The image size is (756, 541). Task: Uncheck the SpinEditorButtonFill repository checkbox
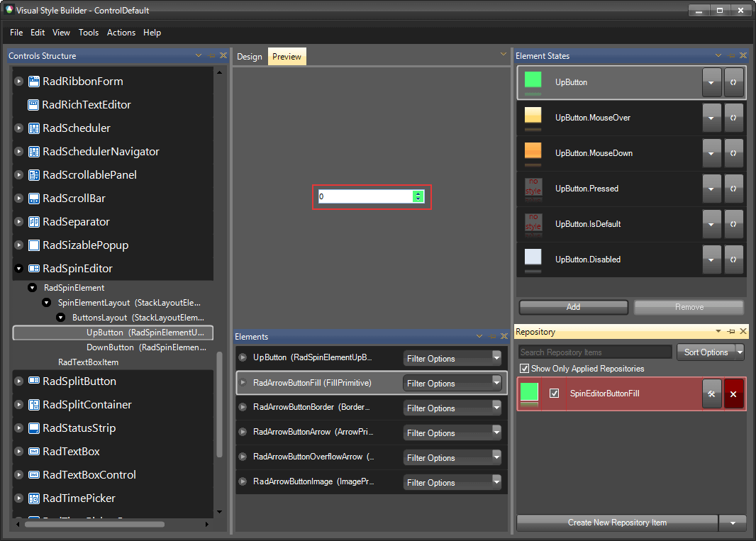tap(555, 394)
